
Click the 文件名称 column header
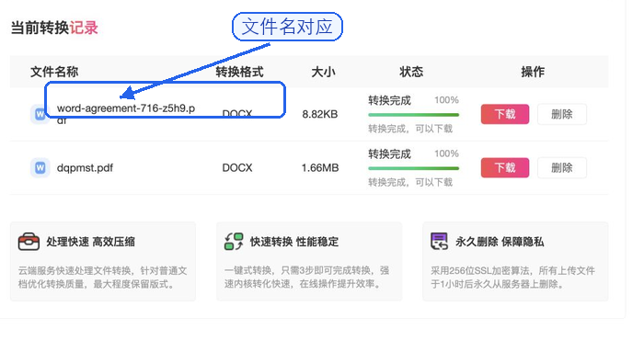click(x=54, y=72)
